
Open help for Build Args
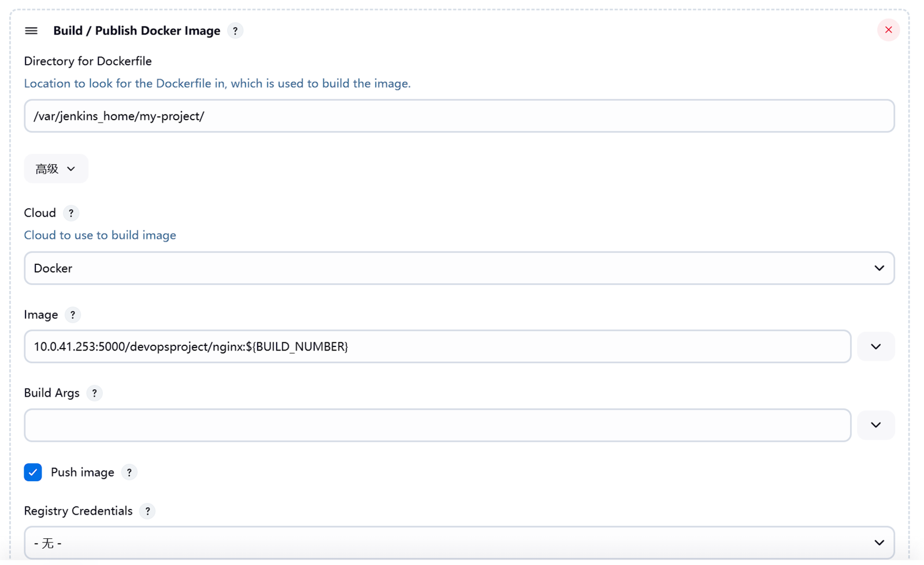[94, 393]
